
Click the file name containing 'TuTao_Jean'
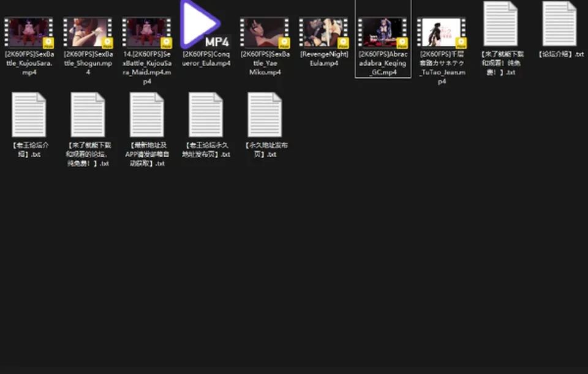442,67
